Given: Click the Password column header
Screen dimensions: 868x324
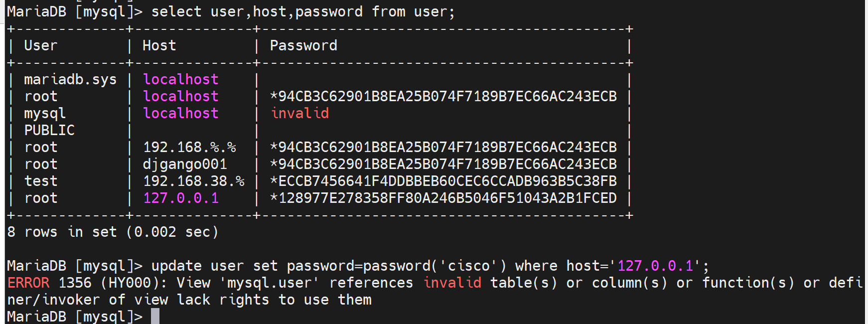Looking at the screenshot, I should (x=303, y=46).
